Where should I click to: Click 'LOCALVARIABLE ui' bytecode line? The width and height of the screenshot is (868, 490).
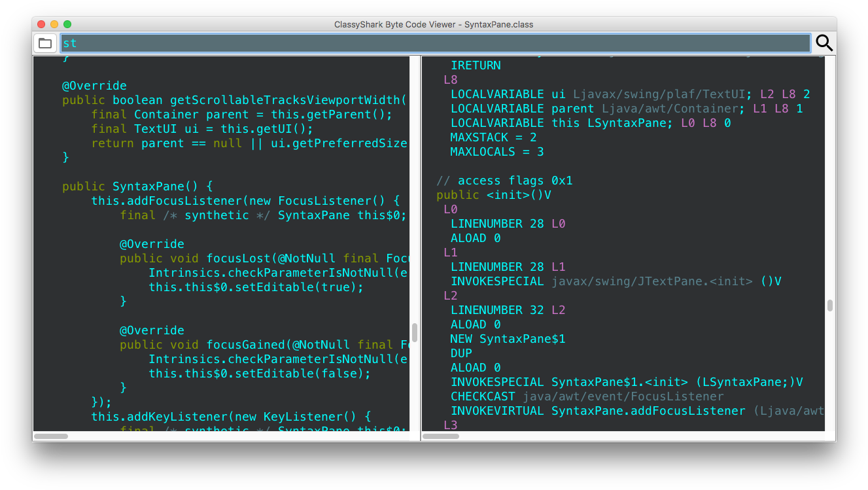[631, 94]
